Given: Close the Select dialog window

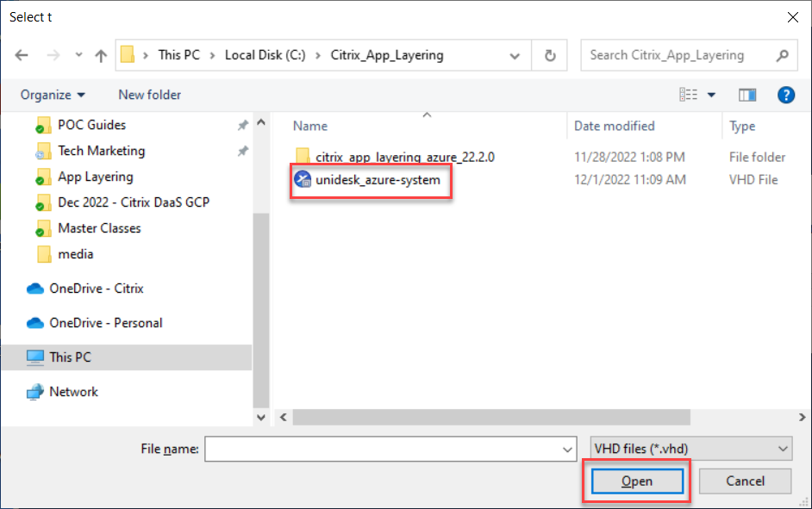Looking at the screenshot, I should tap(792, 17).
